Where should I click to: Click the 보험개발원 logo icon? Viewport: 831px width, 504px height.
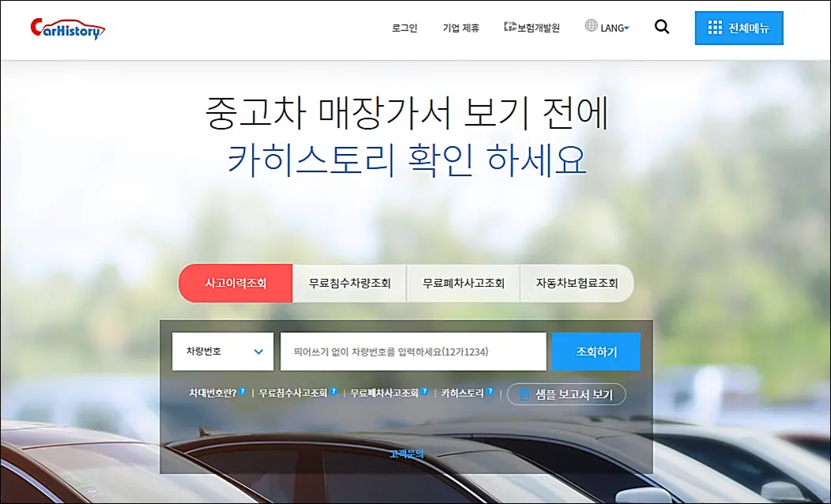[510, 27]
